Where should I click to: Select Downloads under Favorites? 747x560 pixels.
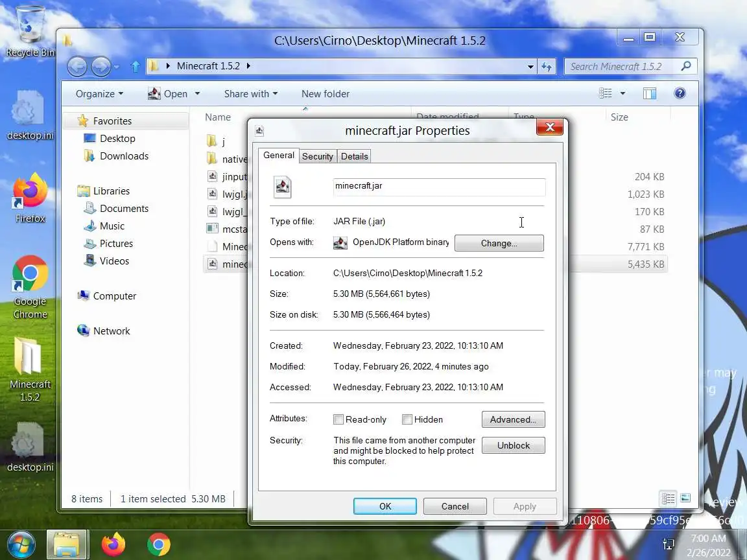pyautogui.click(x=116, y=156)
